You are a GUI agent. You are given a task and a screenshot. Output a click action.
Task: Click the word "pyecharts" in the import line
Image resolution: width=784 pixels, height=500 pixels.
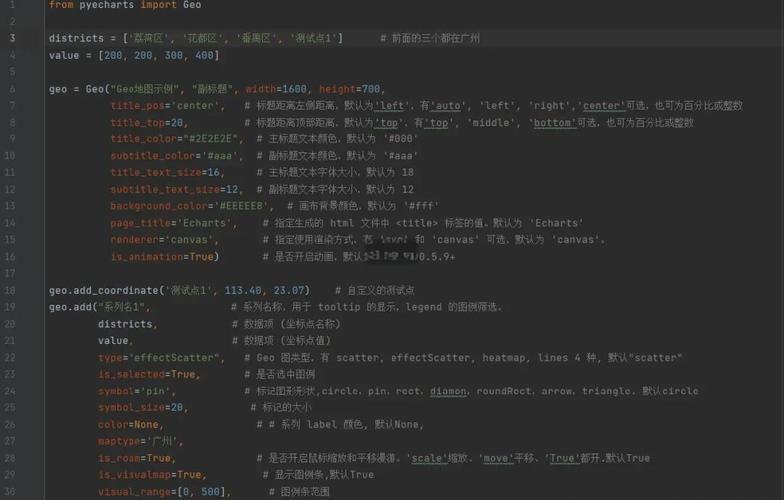pyautogui.click(x=106, y=5)
